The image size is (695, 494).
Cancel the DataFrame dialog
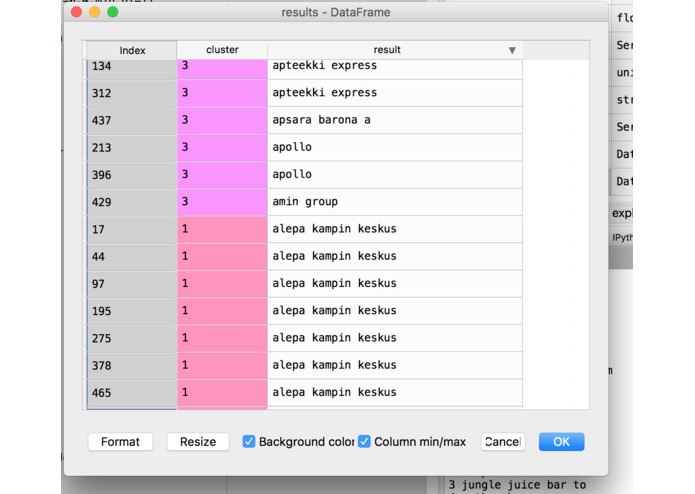[x=503, y=442]
